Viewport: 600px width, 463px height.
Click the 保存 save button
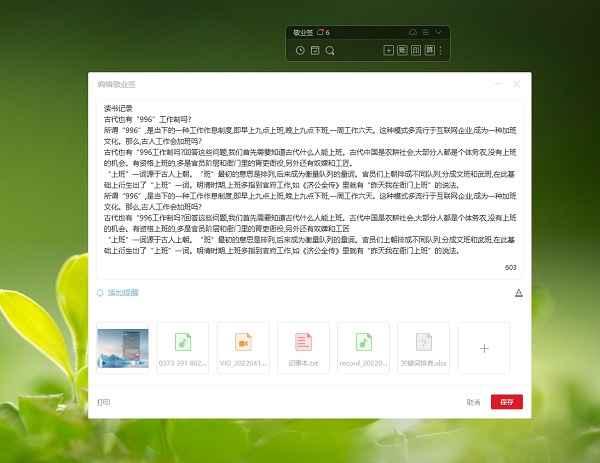pos(507,402)
